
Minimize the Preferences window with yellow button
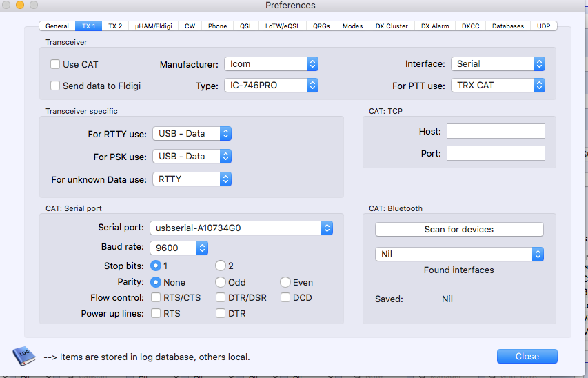(x=20, y=5)
